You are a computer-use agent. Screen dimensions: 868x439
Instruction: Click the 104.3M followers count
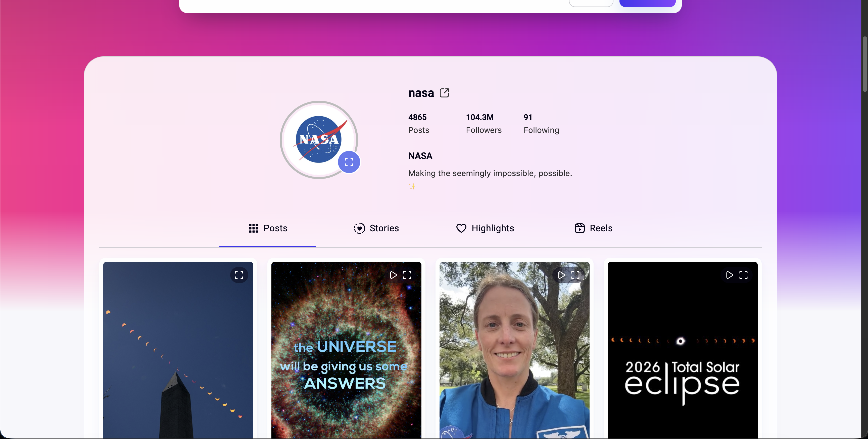(480, 117)
